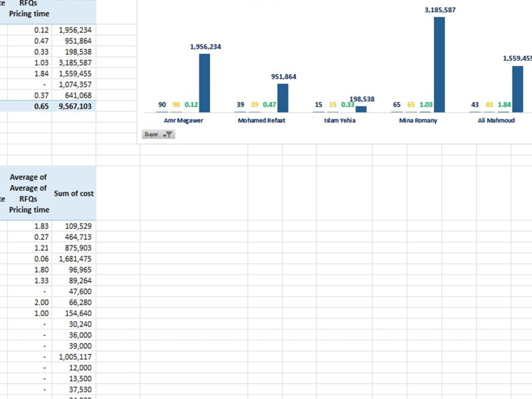Select the cell showing 39,000
532x399 pixels.
click(x=74, y=346)
